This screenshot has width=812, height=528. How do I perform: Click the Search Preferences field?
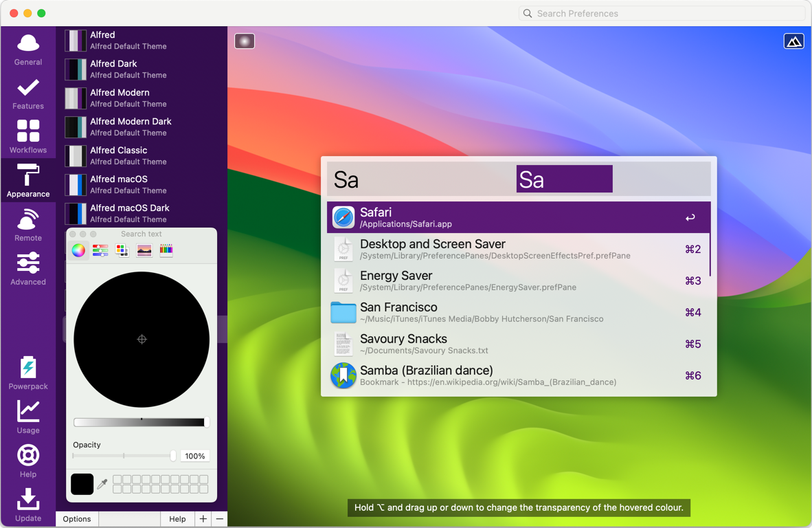662,13
